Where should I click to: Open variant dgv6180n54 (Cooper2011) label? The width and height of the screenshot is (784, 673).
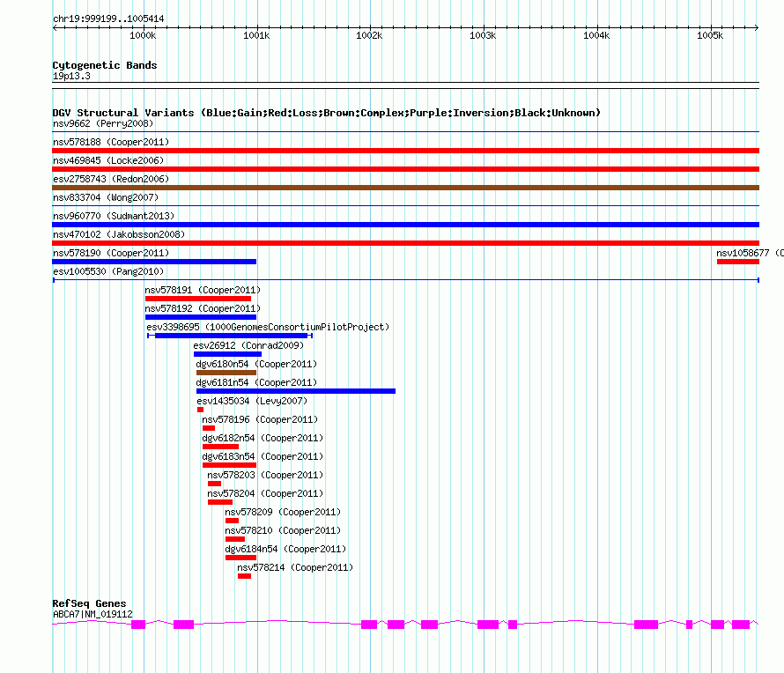click(256, 364)
